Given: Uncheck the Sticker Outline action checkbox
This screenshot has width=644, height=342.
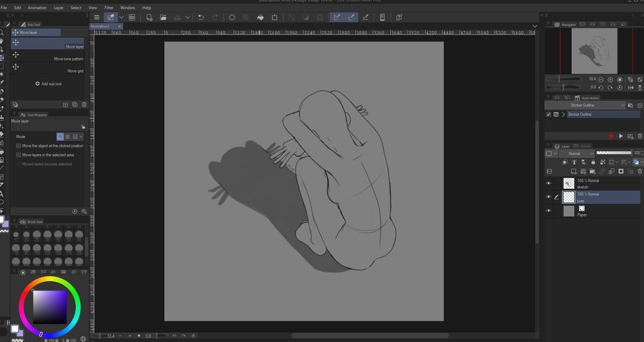Looking at the screenshot, I should coord(549,115).
